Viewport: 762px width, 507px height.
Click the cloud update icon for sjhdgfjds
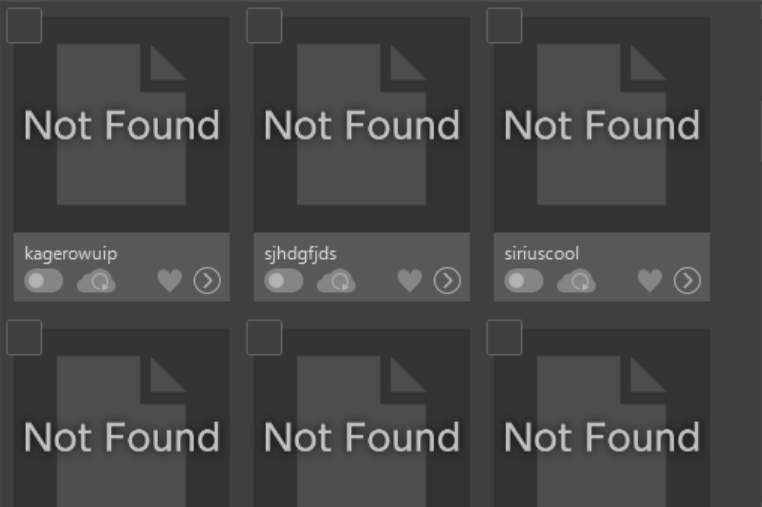[x=336, y=281]
